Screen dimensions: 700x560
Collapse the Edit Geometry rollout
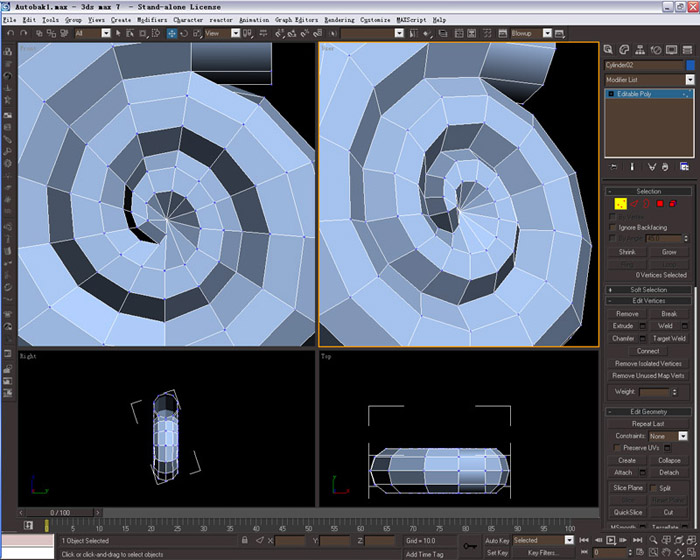648,412
